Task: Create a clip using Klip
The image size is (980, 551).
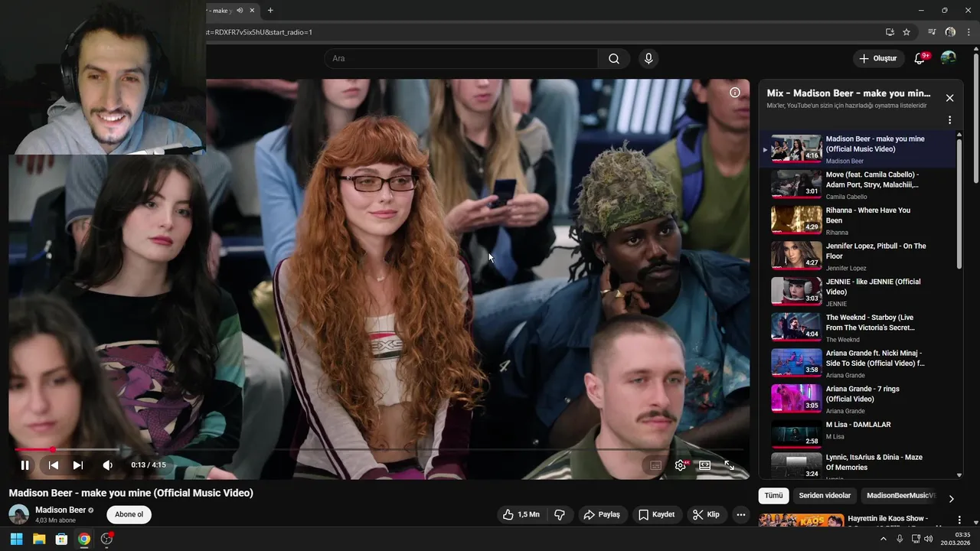Action: click(x=706, y=515)
